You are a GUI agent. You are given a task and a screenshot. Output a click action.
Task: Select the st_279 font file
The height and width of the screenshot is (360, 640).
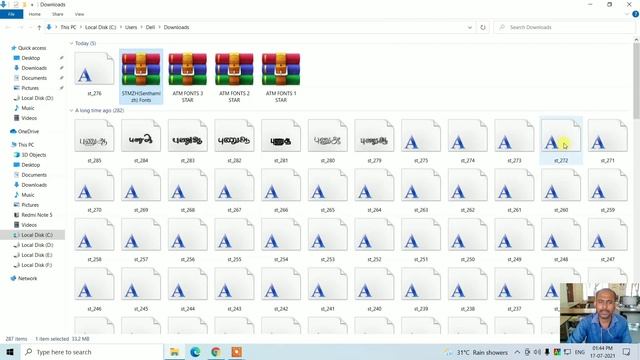pos(374,141)
